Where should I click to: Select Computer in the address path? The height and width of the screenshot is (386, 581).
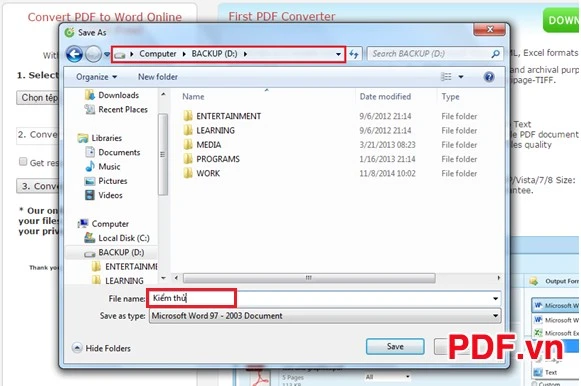point(157,54)
